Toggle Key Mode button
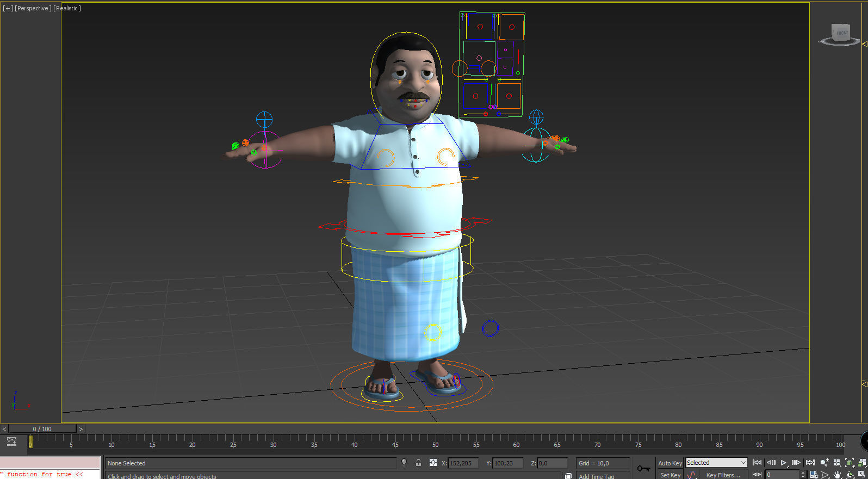This screenshot has height=479, width=868. pyautogui.click(x=757, y=475)
